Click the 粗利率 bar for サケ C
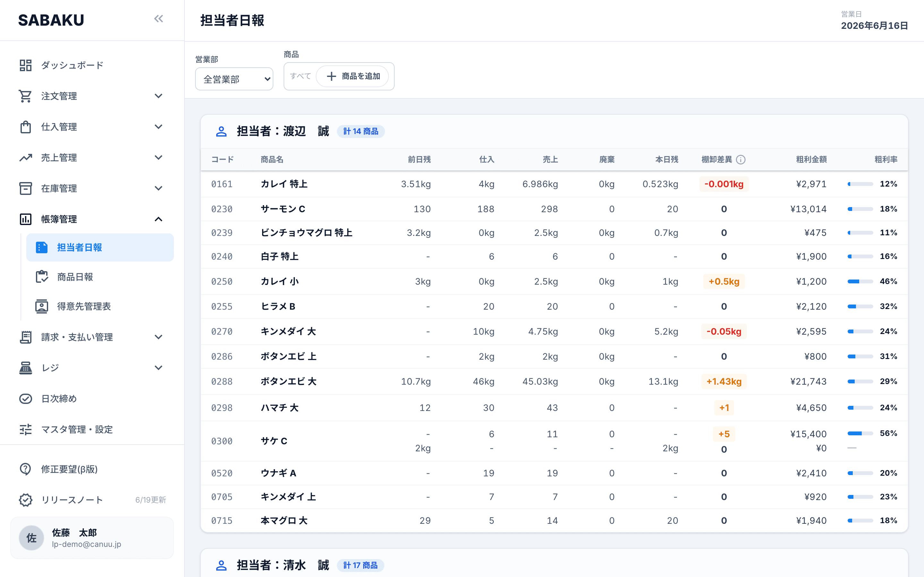The image size is (924, 577). click(860, 433)
